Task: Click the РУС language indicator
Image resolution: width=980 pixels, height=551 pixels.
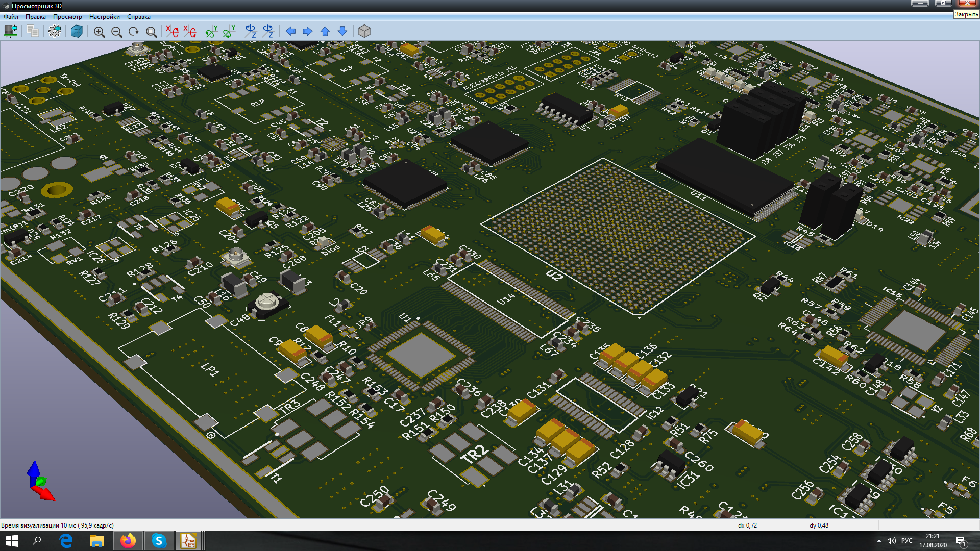Action: pyautogui.click(x=907, y=541)
